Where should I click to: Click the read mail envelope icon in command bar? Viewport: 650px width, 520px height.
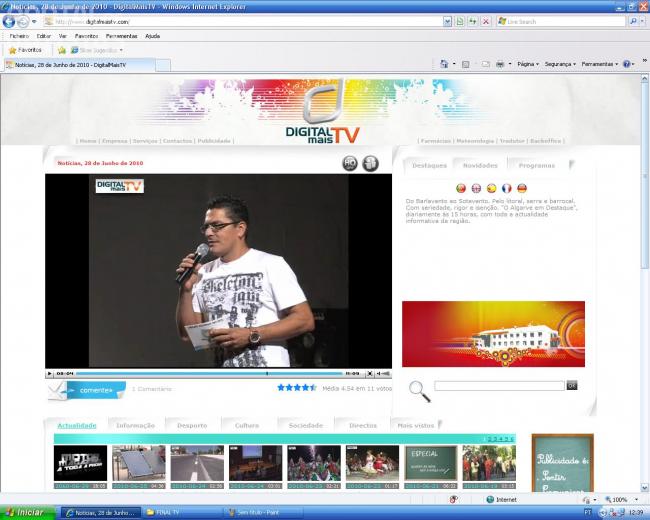pos(485,64)
